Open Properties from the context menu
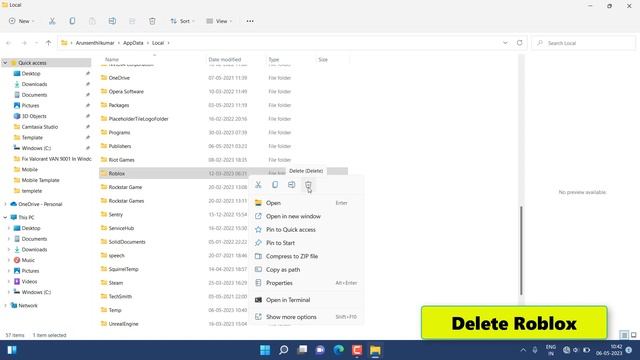This screenshot has width=640, height=360. point(307,283)
